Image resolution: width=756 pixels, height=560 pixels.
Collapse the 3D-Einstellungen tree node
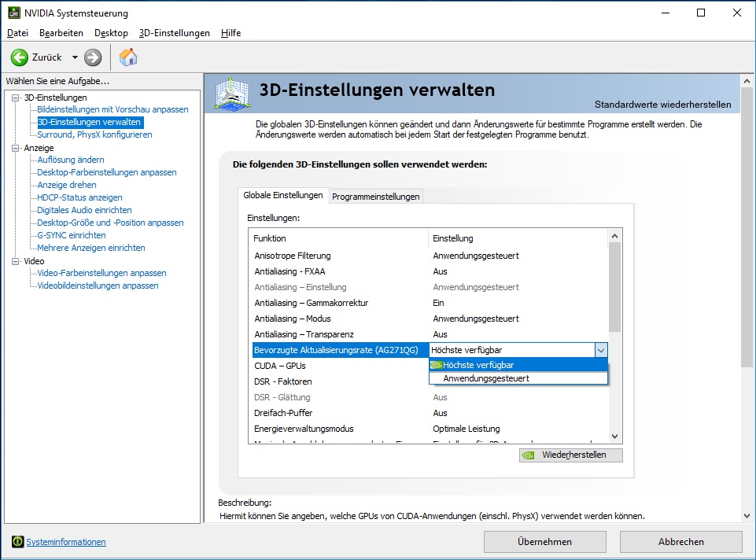tap(16, 98)
